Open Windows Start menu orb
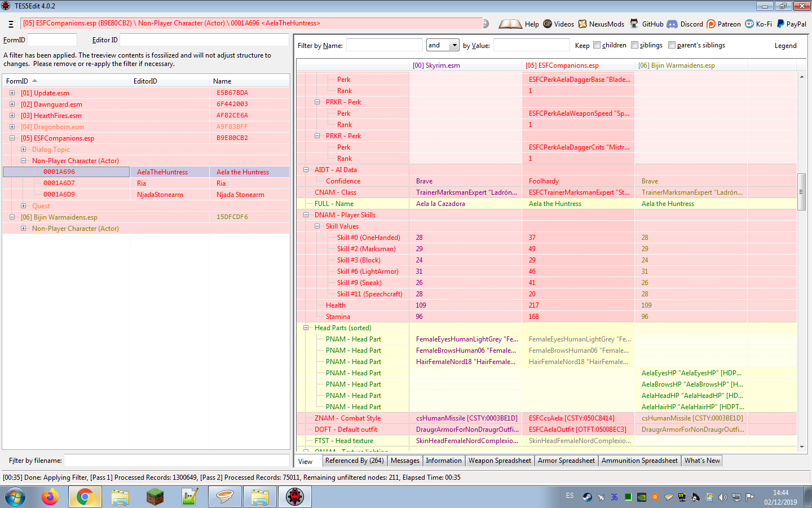812x508 pixels. click(x=15, y=497)
